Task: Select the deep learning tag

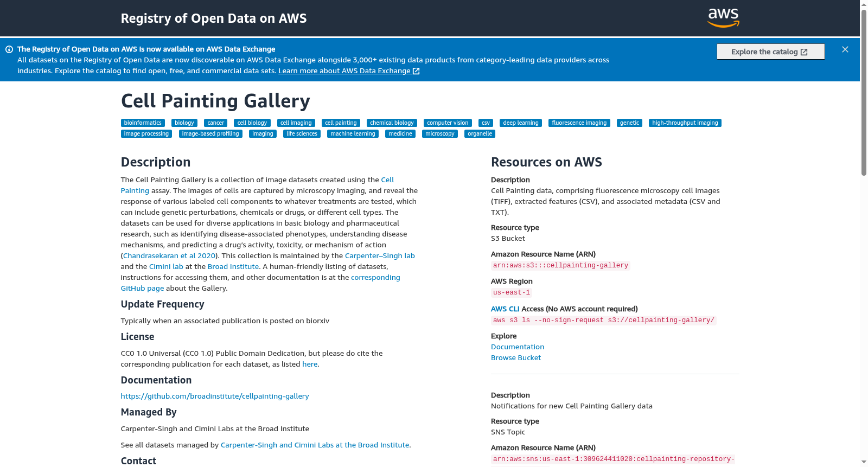Action: [521, 123]
